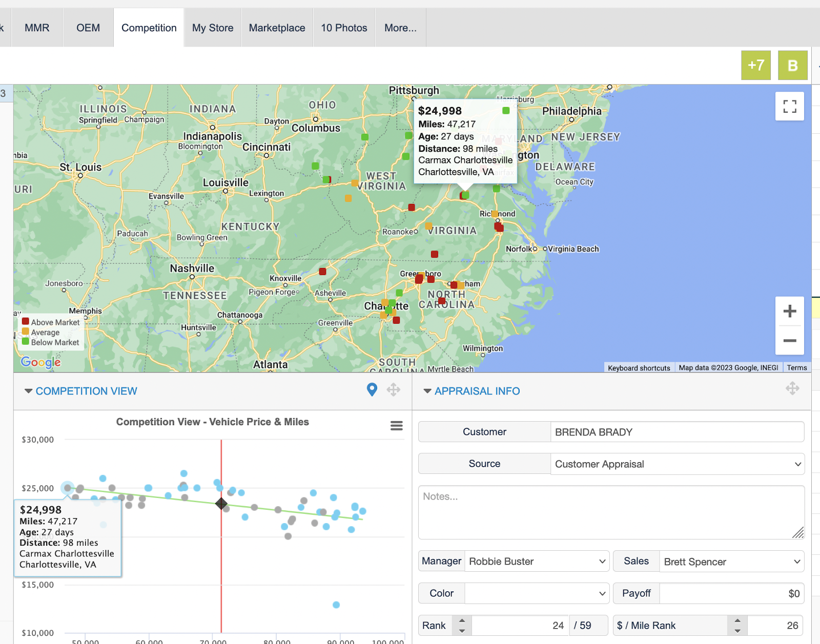Open the Manager dropdown
This screenshot has width=820, height=644.
coord(536,562)
